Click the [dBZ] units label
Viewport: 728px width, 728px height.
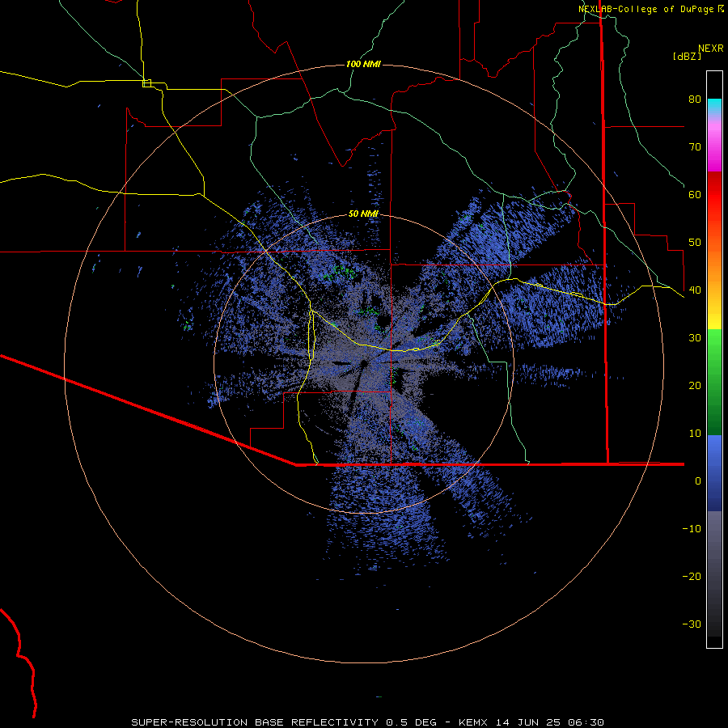coord(687,56)
